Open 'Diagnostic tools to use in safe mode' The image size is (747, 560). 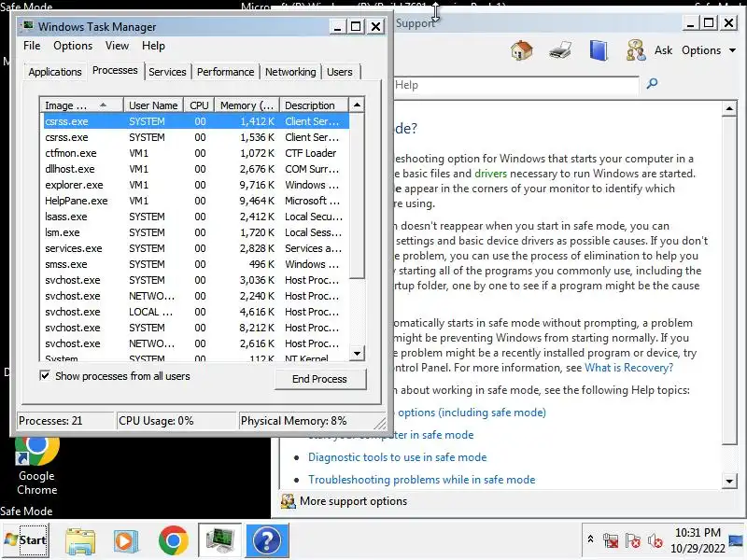point(398,457)
